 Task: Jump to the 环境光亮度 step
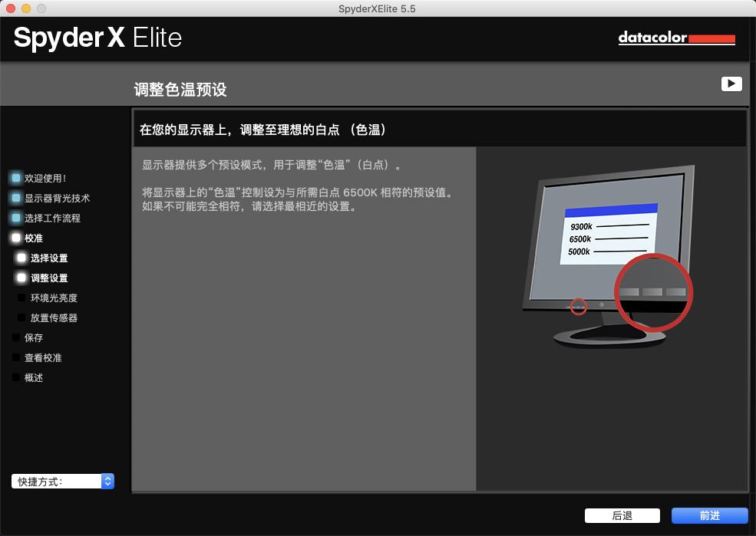54,298
